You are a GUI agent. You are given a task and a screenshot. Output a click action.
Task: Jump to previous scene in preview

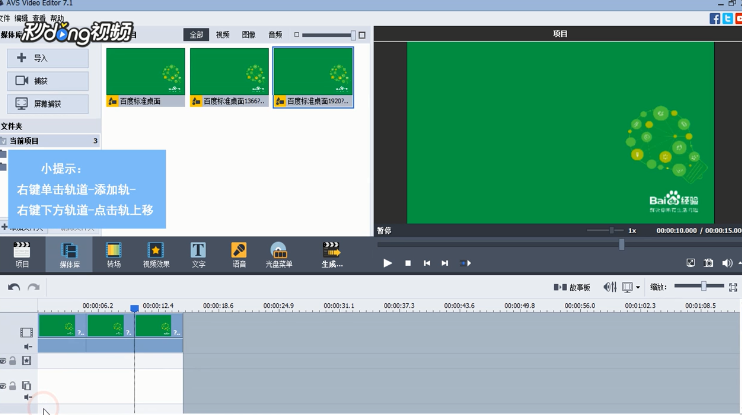click(427, 263)
